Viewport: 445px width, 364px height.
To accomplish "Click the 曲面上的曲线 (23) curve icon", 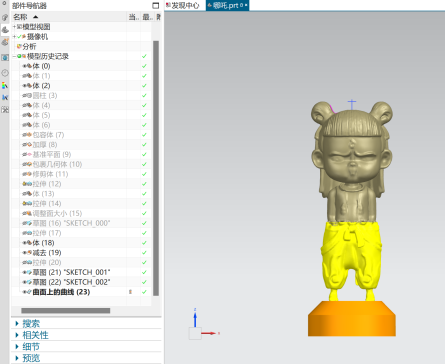I will coord(29,292).
